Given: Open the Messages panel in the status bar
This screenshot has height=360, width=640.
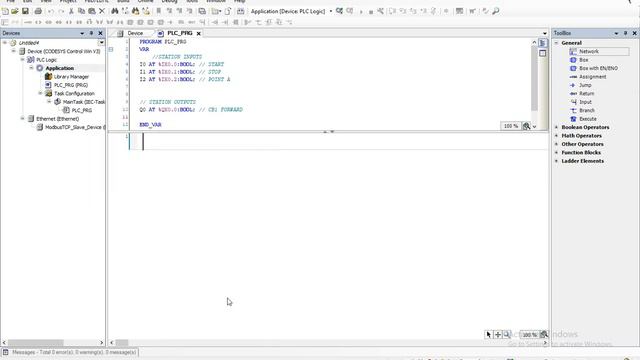Looking at the screenshot, I should coord(70,352).
